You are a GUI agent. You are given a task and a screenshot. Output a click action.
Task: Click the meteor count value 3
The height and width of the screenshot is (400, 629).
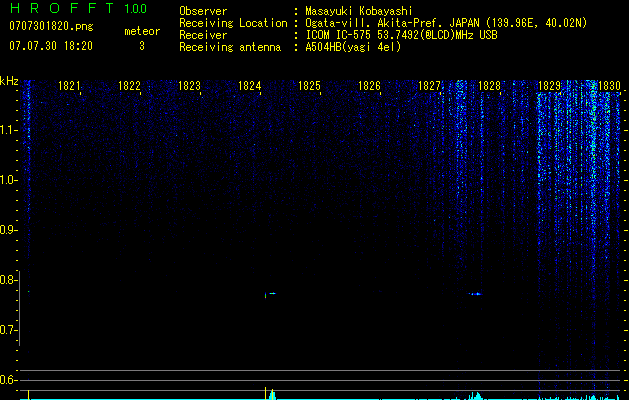coord(142,46)
